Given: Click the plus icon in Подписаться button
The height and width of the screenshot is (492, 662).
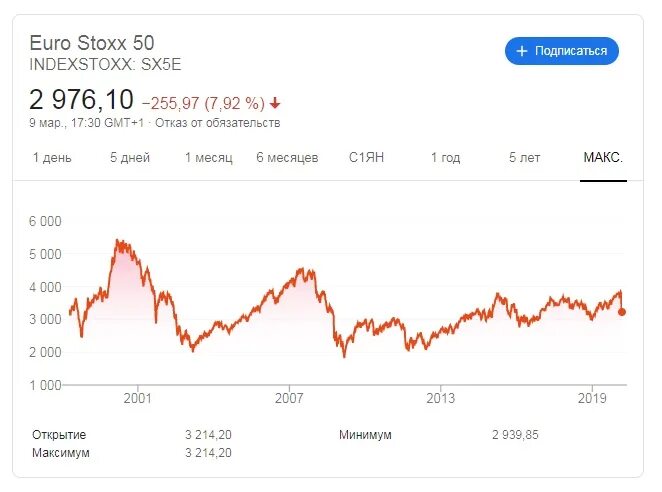Looking at the screenshot, I should point(522,51).
